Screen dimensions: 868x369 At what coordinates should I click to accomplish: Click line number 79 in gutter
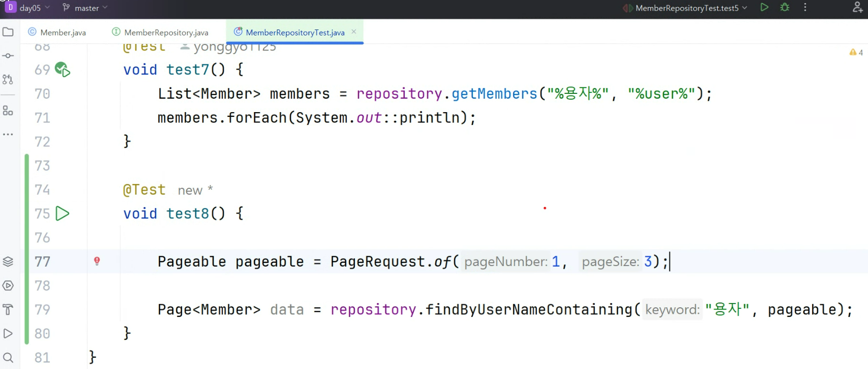point(42,309)
